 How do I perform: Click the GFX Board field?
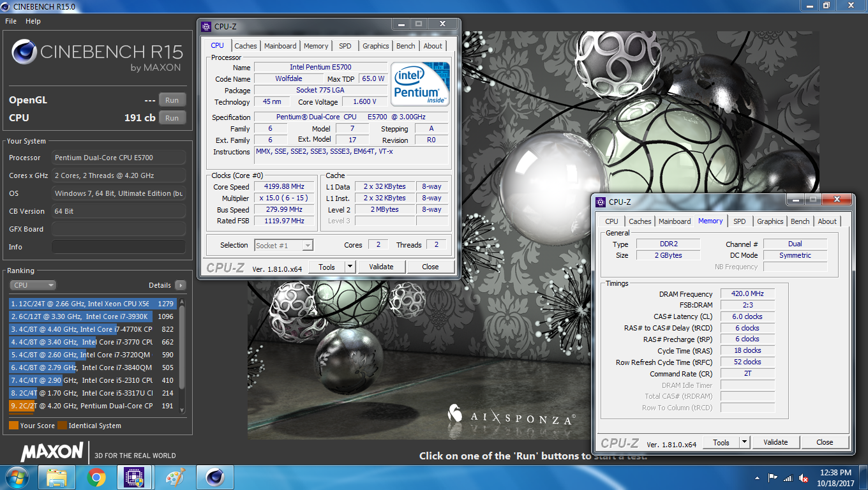[x=119, y=229]
